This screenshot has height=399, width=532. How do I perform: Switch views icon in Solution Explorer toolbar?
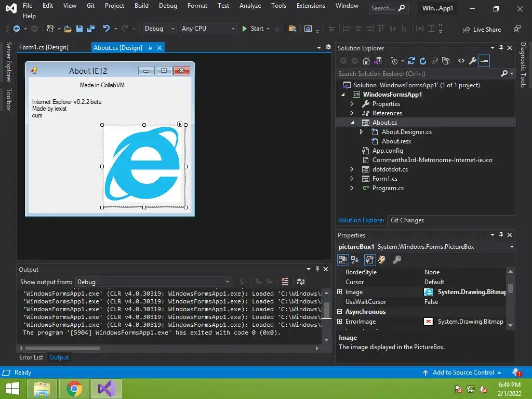pos(378,61)
